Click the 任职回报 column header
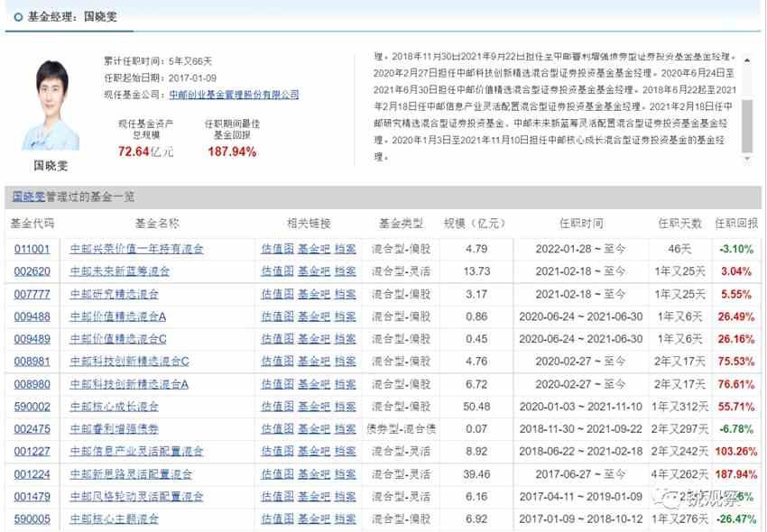Image resolution: width=767 pixels, height=532 pixels. tap(736, 224)
